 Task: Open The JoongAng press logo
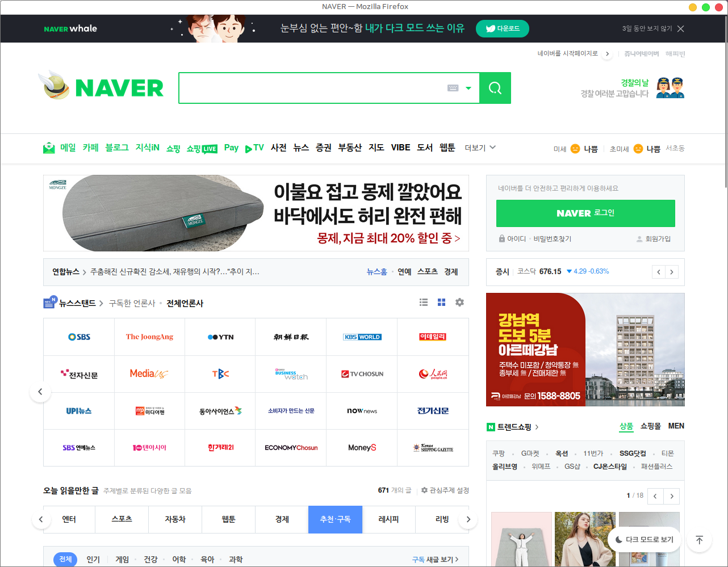[149, 337]
